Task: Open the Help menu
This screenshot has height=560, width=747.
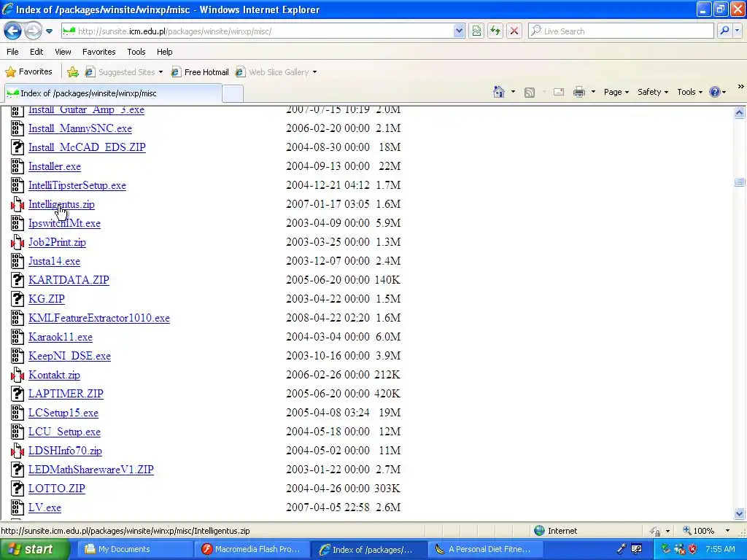Action: [165, 52]
